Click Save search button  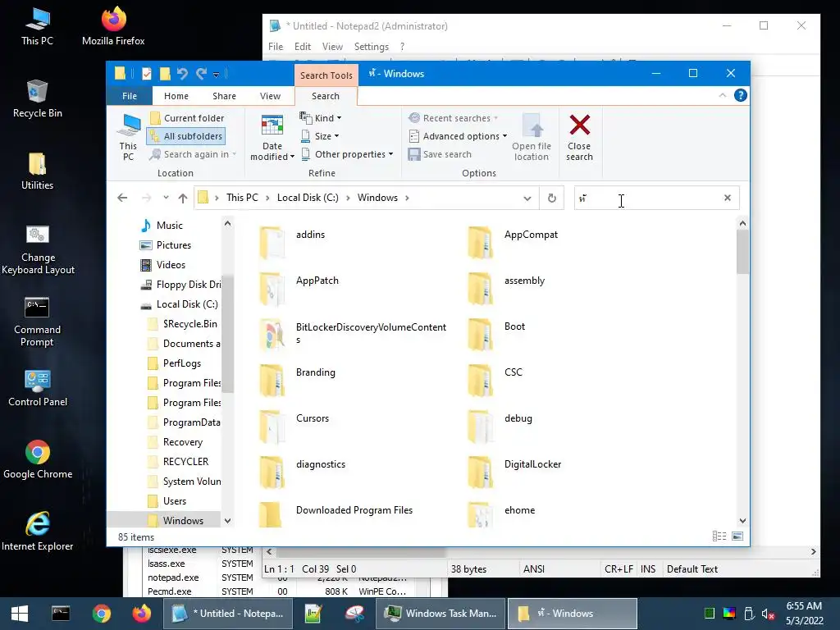(440, 154)
